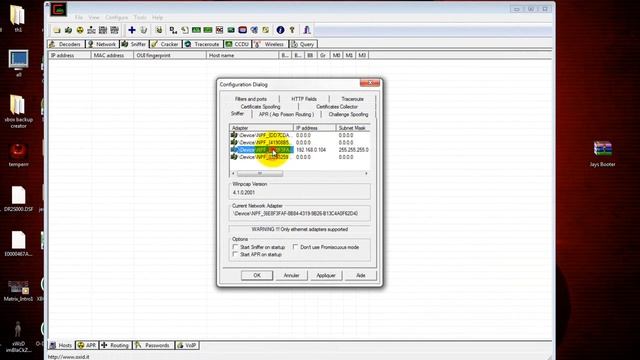This screenshot has width=640, height=360.
Task: Click the OUI fingerprint column header
Action: tap(170, 55)
